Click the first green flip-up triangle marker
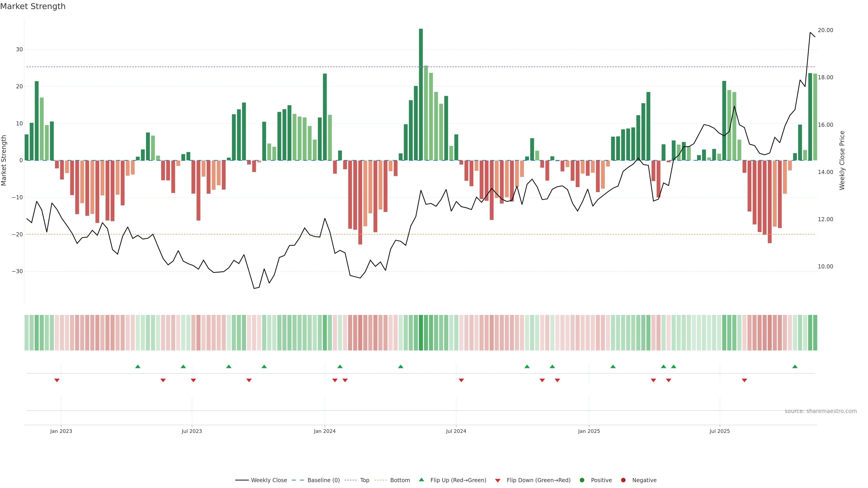 coord(137,366)
